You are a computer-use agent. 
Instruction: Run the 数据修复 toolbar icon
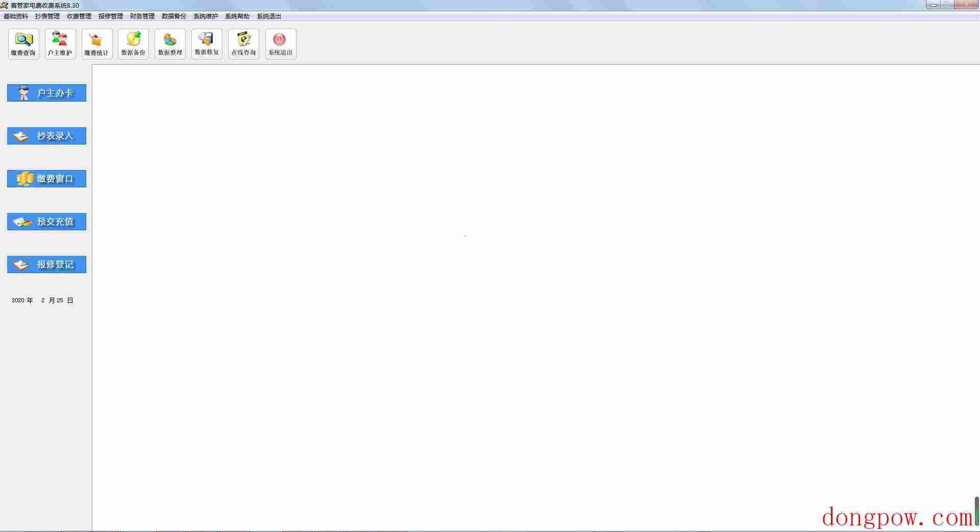click(x=207, y=44)
